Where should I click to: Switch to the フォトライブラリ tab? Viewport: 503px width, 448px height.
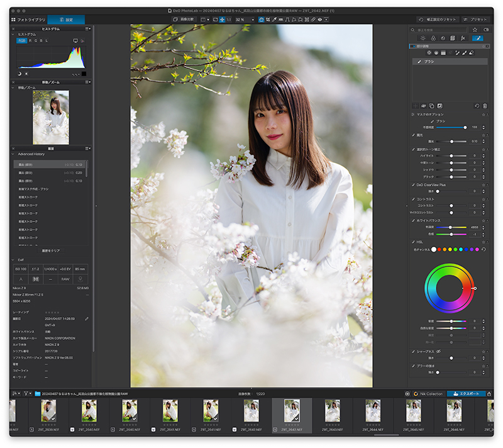pos(28,20)
